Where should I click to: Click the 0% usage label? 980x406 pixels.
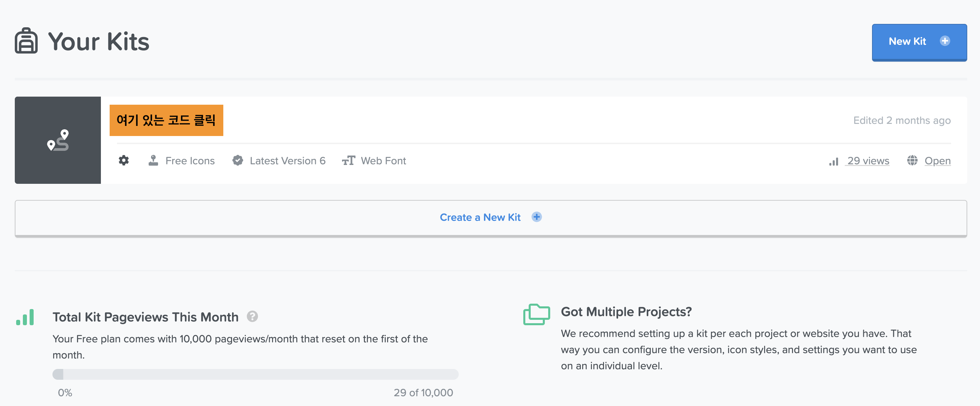click(x=65, y=393)
